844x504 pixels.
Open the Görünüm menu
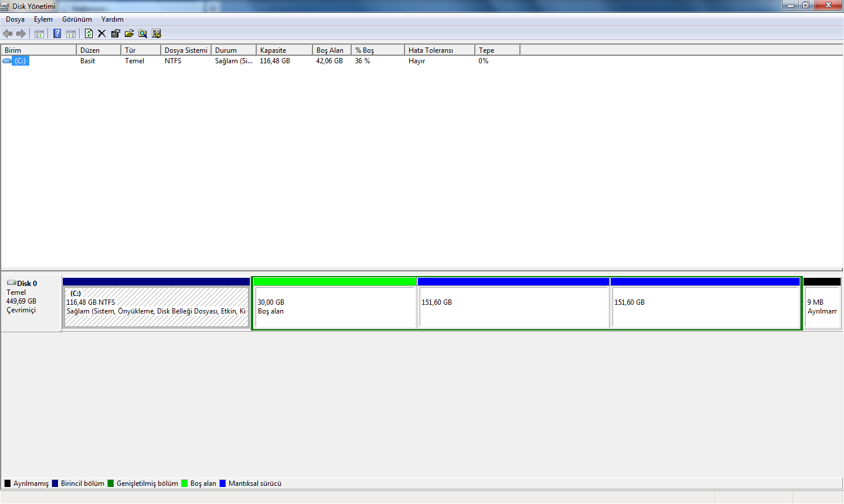point(77,19)
